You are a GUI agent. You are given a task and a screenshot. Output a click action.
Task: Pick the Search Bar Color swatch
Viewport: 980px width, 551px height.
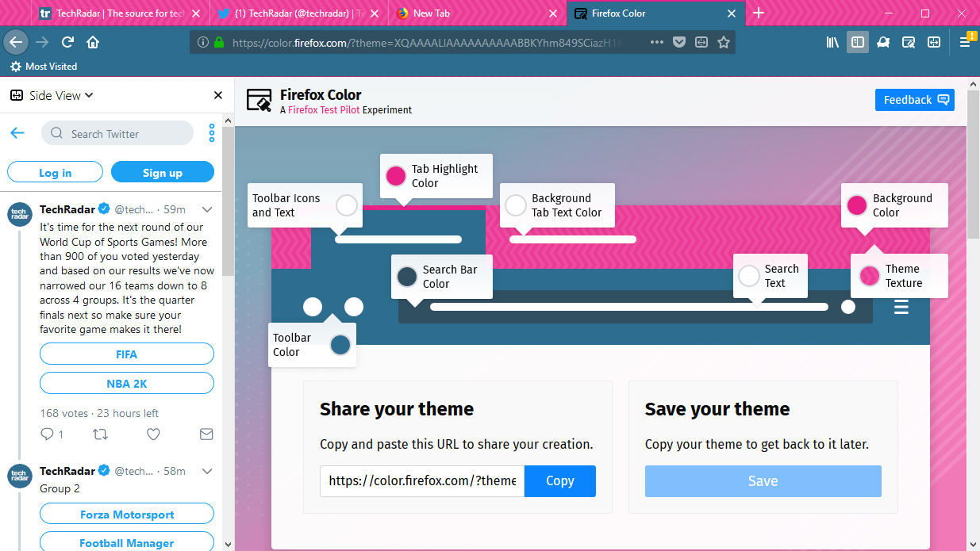[x=407, y=277]
